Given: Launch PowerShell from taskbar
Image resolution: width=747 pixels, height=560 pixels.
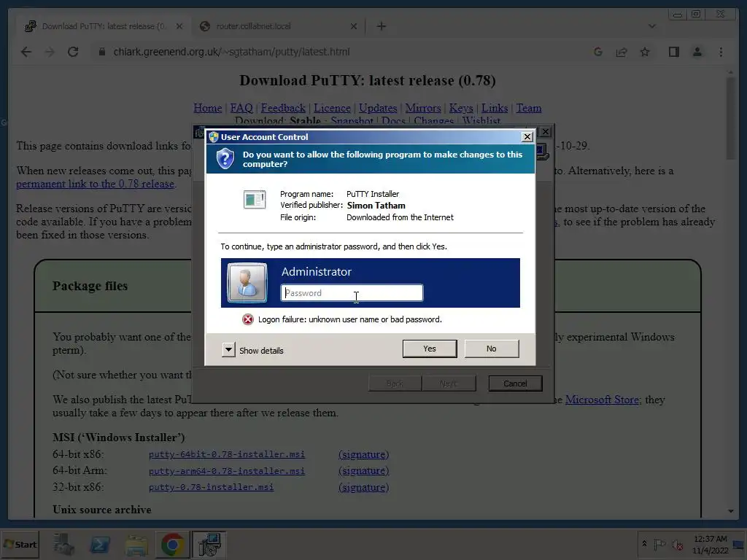Looking at the screenshot, I should tap(100, 544).
